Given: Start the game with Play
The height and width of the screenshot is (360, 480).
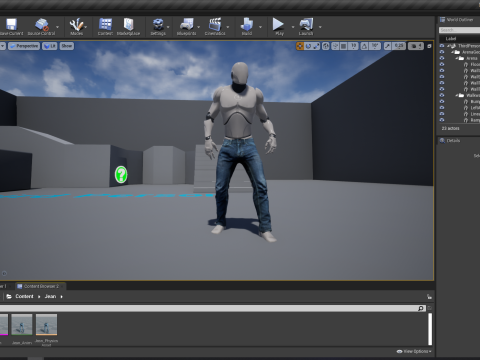Looking at the screenshot, I should [279, 27].
